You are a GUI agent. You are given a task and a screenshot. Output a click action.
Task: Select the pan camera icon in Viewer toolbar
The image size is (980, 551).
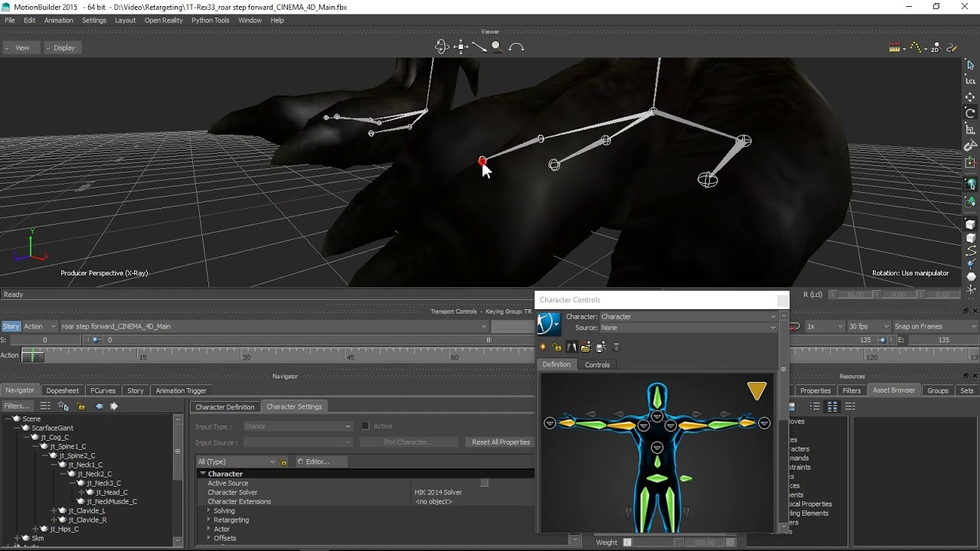pos(460,46)
